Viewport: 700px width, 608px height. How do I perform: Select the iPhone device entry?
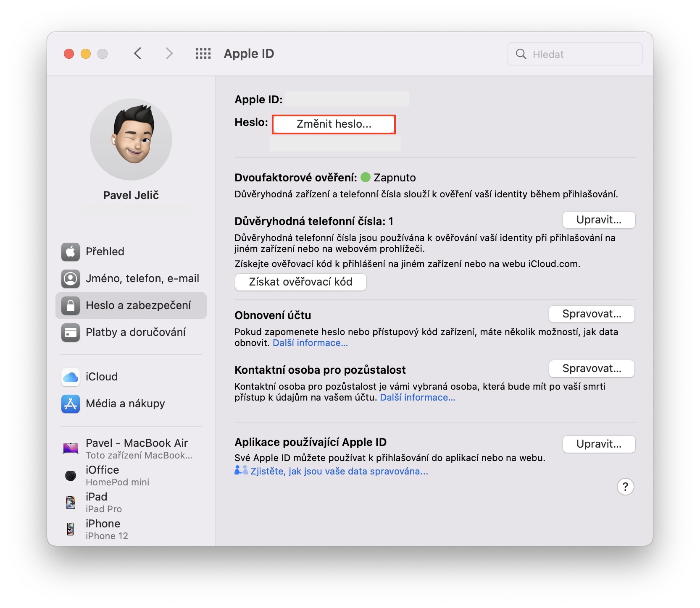(131, 529)
